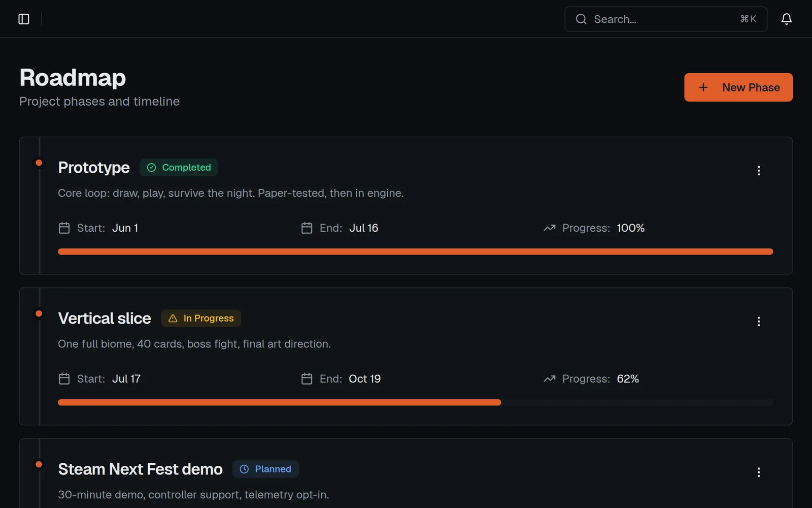The height and width of the screenshot is (508, 812).
Task: Click the Roadmap page heading
Action: pos(73,78)
